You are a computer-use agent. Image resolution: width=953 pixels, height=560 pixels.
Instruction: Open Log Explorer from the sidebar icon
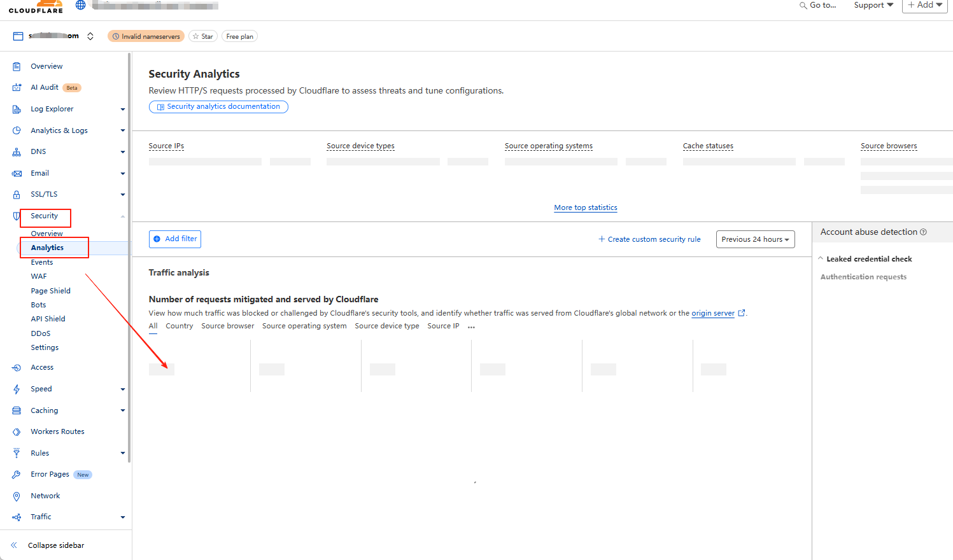pos(17,109)
